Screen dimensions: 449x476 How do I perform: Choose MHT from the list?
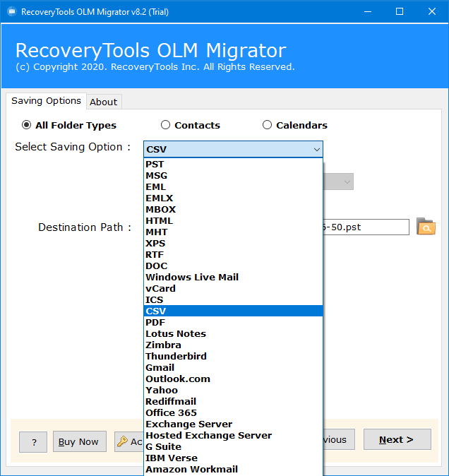(233, 232)
